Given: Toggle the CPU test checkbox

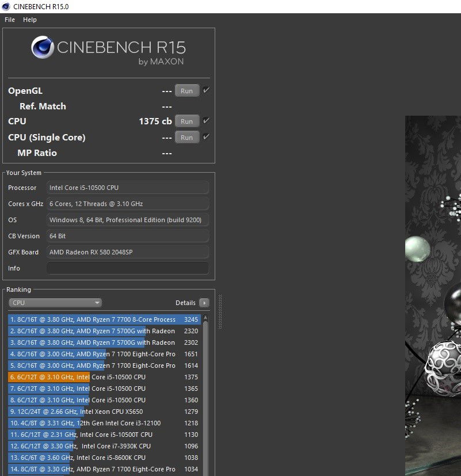Looking at the screenshot, I should pos(206,121).
